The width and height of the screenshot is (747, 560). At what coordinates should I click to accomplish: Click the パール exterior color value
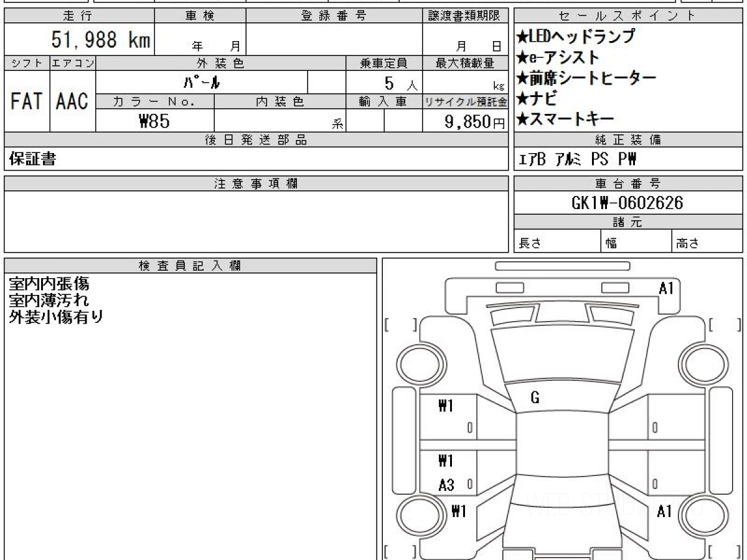(202, 82)
